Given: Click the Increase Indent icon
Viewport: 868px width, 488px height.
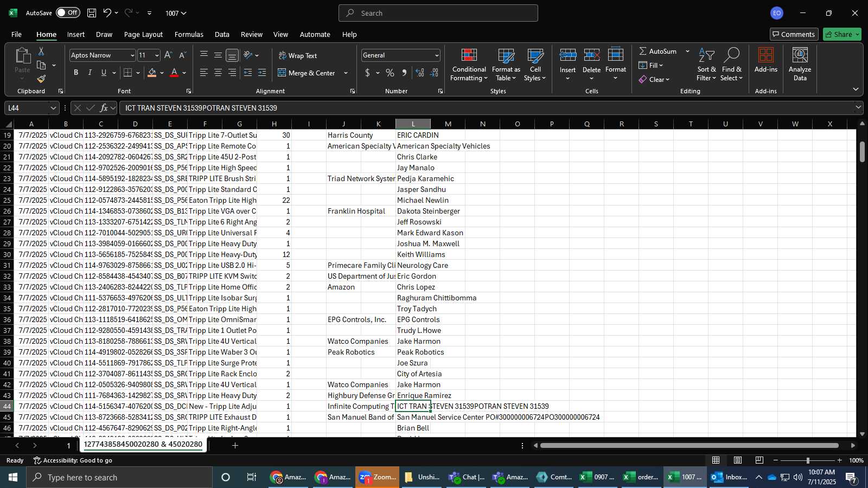Looking at the screenshot, I should tap(262, 73).
